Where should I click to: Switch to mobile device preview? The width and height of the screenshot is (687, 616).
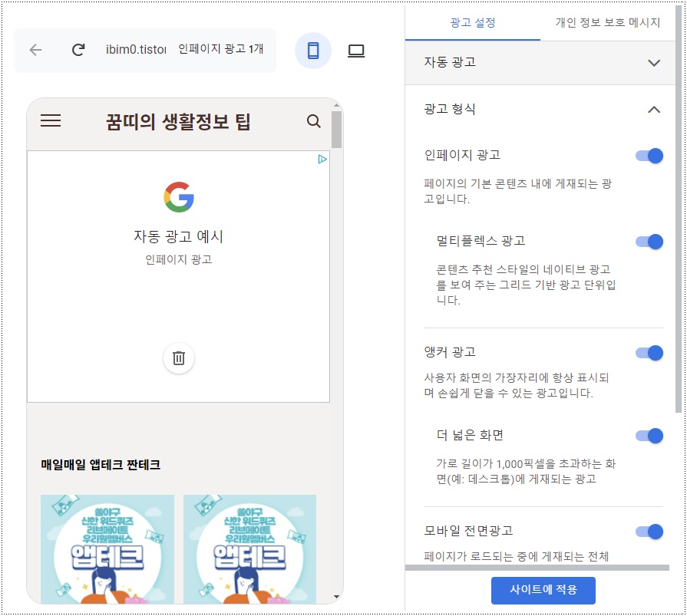click(313, 51)
